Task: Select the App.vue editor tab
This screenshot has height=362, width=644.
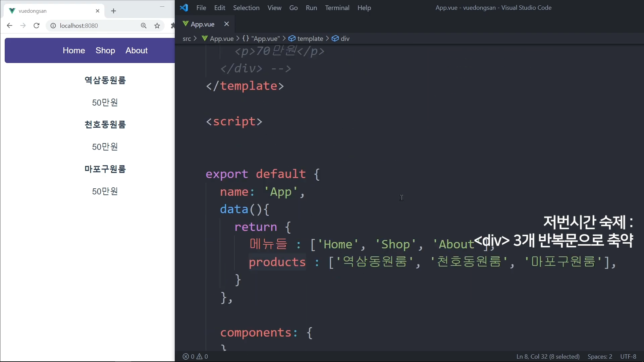Action: (x=202, y=24)
